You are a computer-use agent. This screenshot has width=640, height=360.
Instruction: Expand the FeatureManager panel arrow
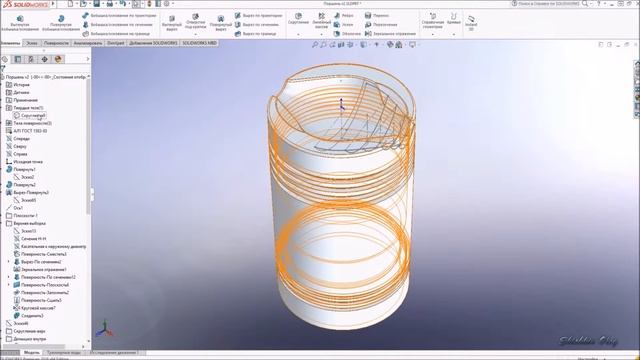pos(88,59)
